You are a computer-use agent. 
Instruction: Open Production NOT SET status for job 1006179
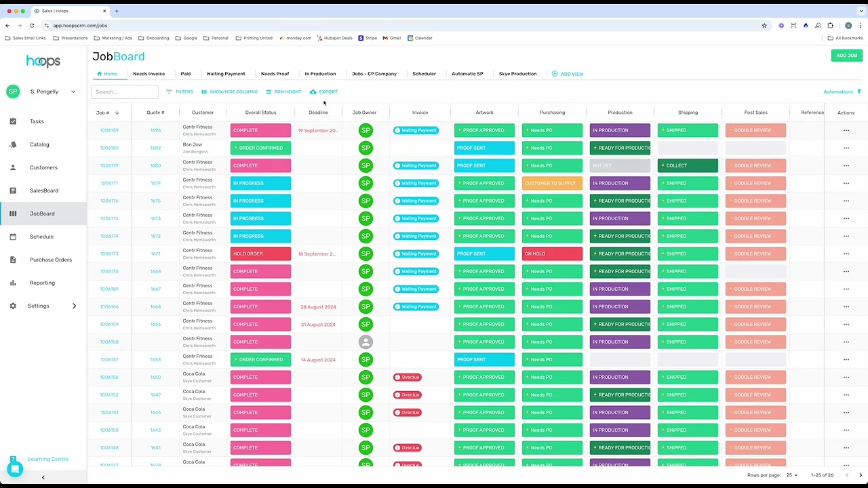click(620, 165)
